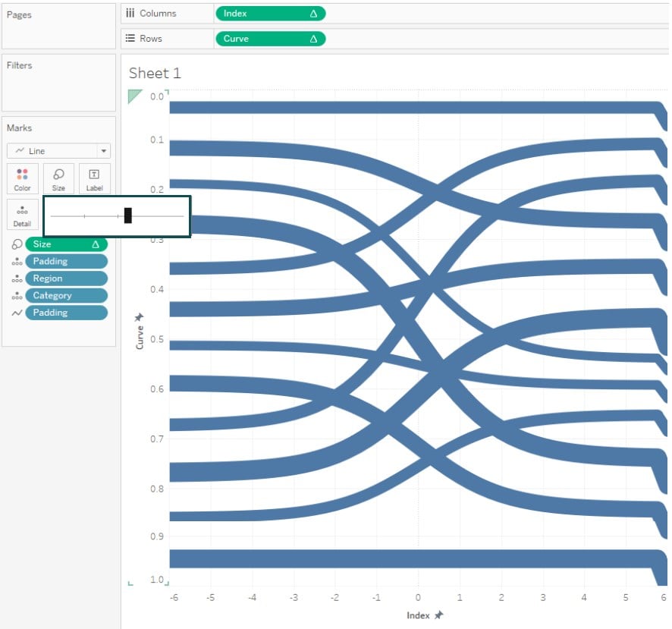Select the Index pill in Columns
672x629 pixels.
pyautogui.click(x=271, y=14)
